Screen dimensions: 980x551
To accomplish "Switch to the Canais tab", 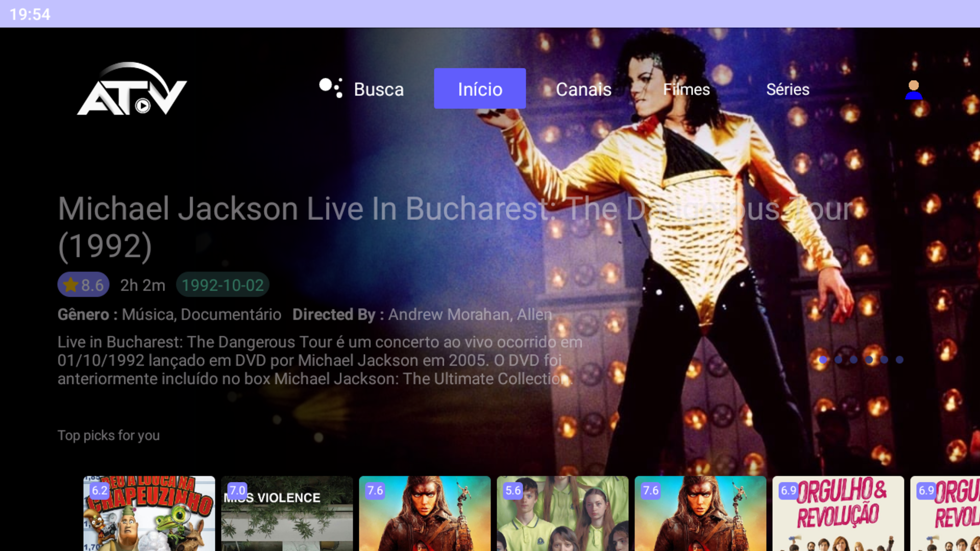I will click(583, 89).
